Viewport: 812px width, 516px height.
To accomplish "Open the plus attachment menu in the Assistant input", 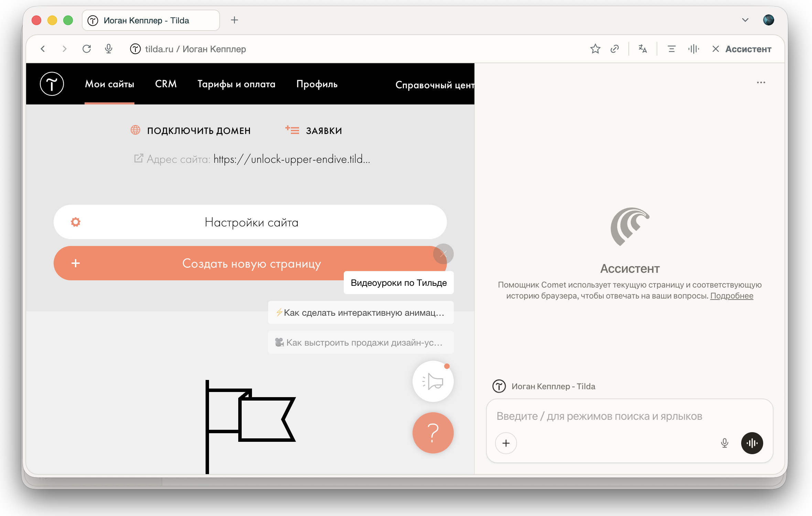I will [x=506, y=443].
